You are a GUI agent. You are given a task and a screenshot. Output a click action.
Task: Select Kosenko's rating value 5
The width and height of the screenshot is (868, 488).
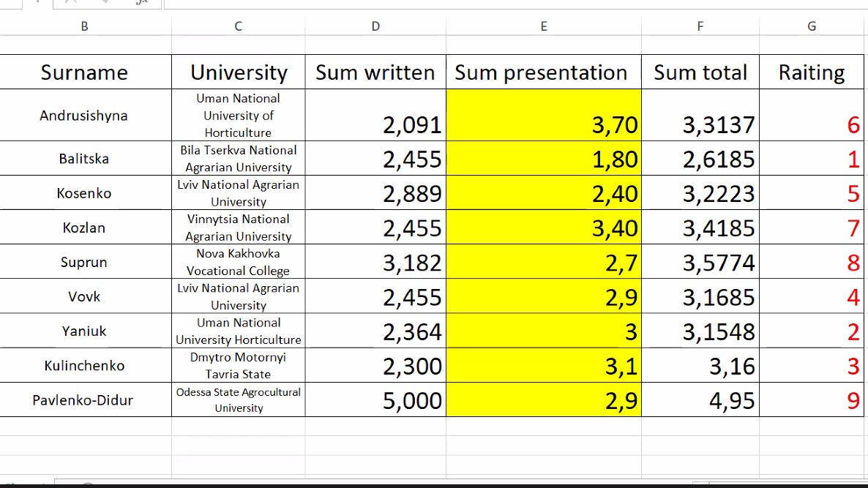[812, 193]
